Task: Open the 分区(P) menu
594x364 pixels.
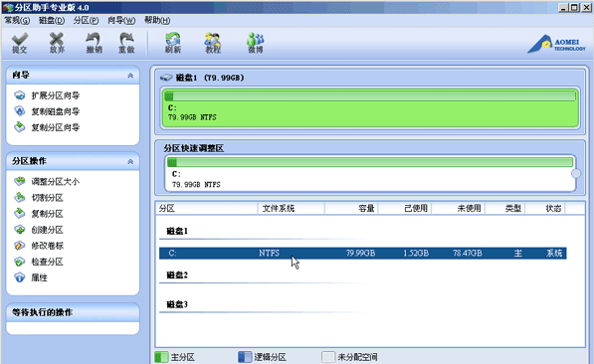Action: [x=86, y=21]
